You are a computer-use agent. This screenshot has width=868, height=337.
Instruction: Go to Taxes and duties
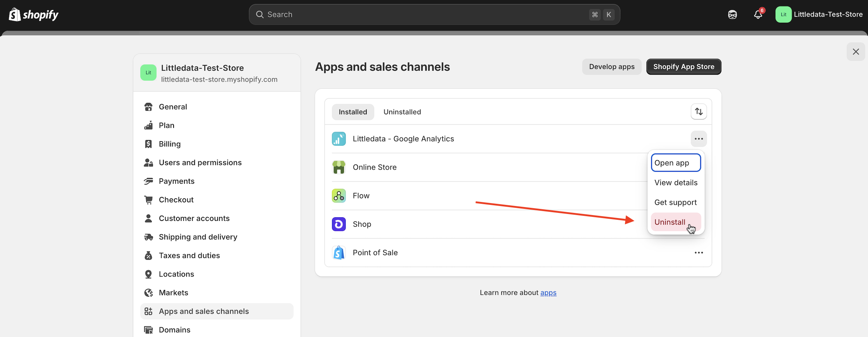[x=216, y=255]
